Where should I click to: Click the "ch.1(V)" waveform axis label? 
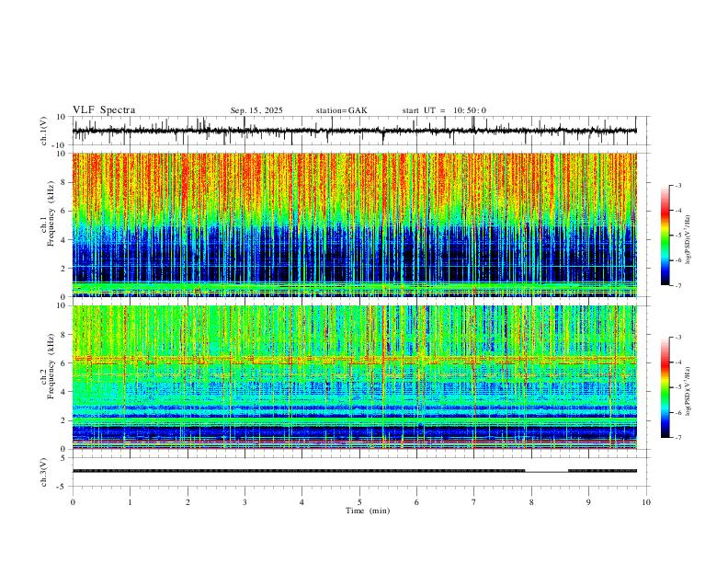[x=44, y=131]
